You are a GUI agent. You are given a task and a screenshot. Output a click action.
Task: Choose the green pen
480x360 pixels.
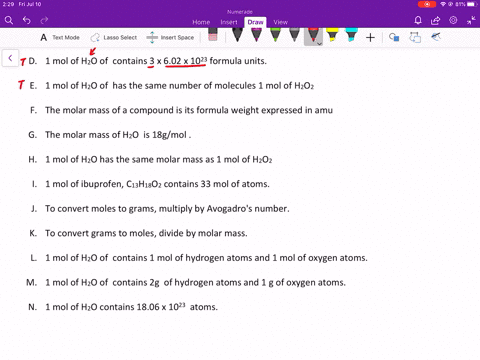coord(275,35)
